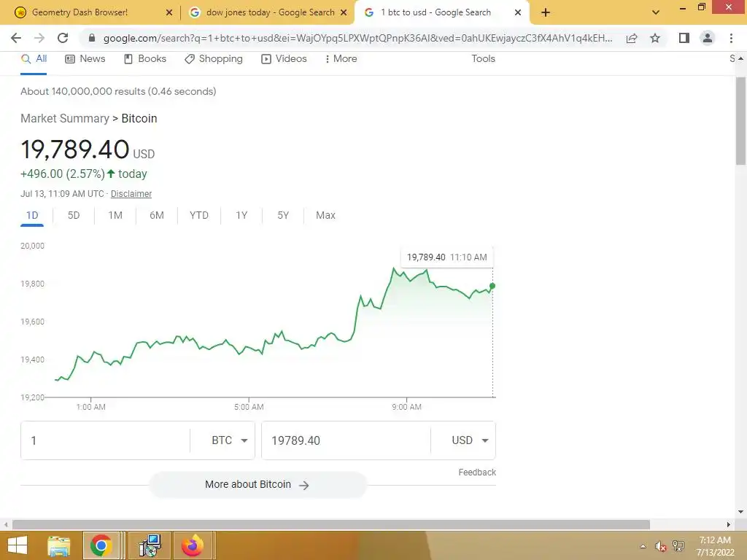Select the Max chart range
This screenshot has width=747, height=560.
[x=325, y=215]
